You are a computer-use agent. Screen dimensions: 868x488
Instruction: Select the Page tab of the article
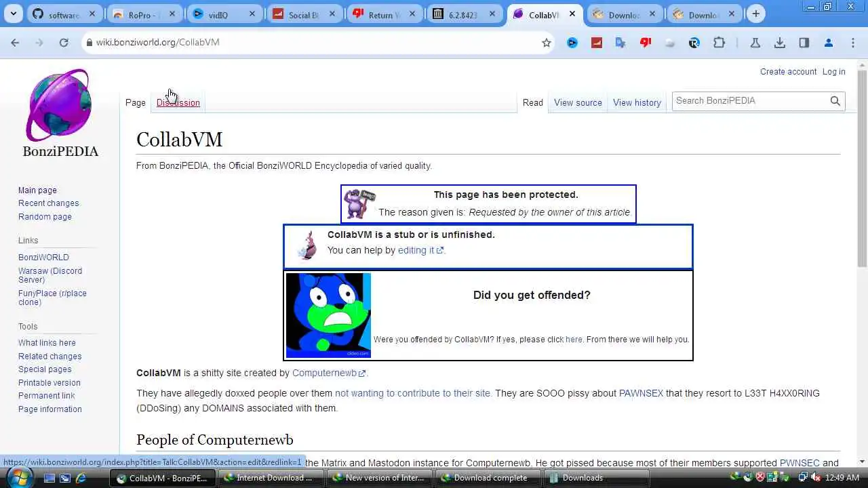pos(136,103)
